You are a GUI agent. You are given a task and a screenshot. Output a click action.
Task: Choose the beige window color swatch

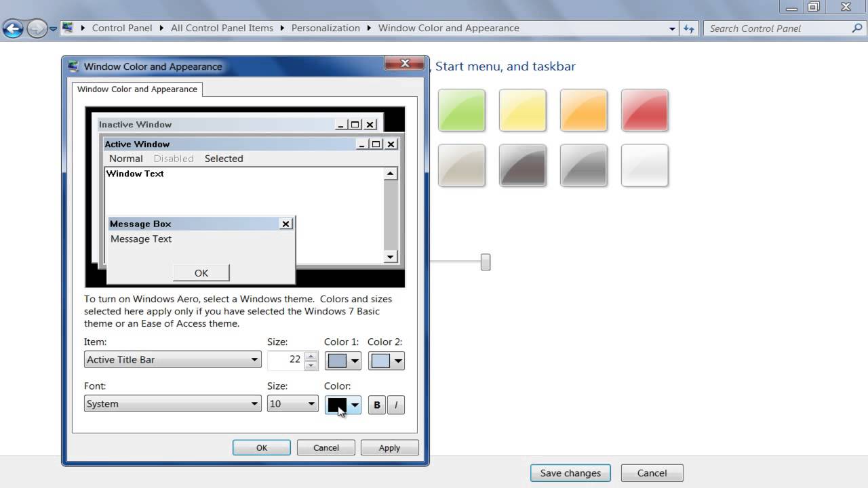pos(462,165)
